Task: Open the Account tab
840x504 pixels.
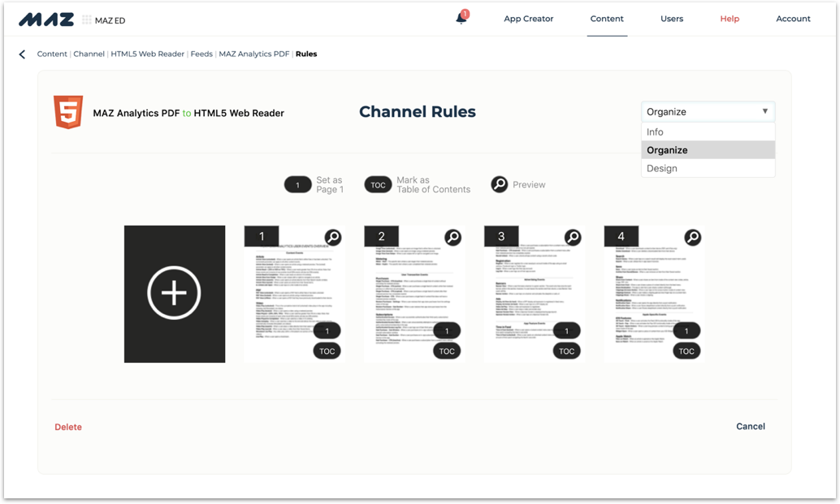Action: tap(794, 19)
